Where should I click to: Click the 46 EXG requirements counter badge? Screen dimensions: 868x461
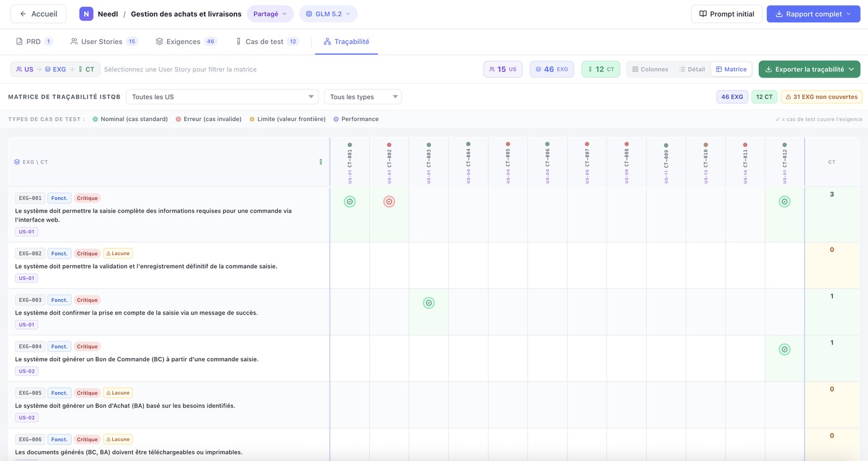pyautogui.click(x=552, y=69)
